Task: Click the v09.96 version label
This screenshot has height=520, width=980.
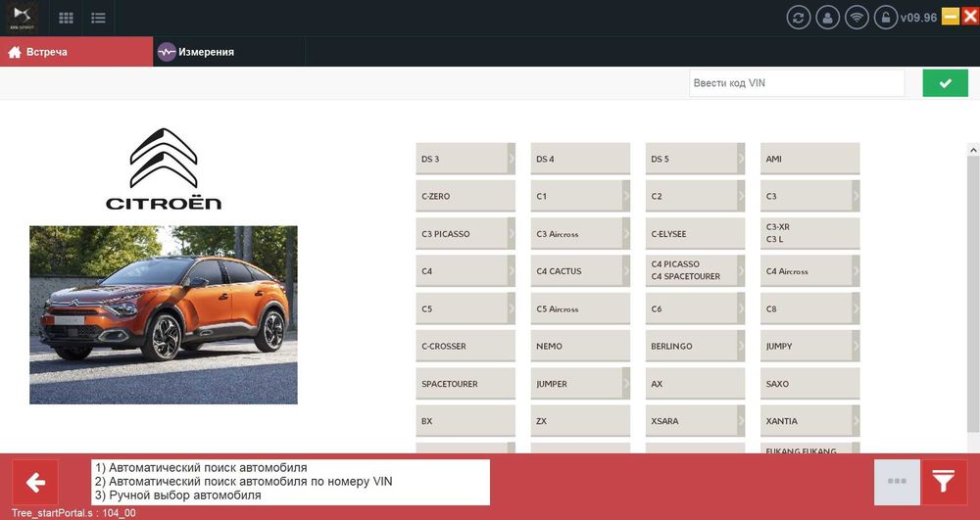Action: coord(919,18)
